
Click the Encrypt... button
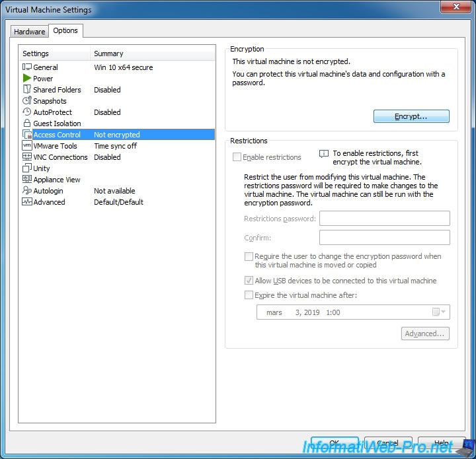pos(411,116)
